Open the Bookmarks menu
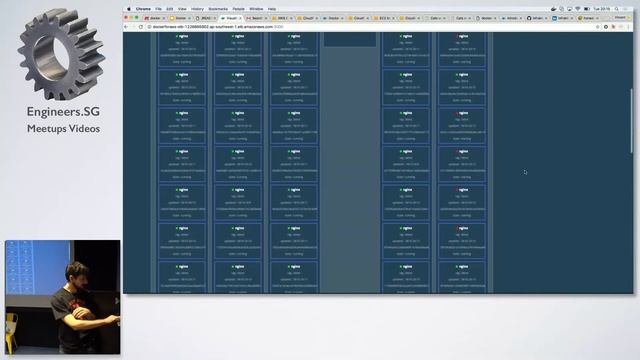 [x=218, y=9]
